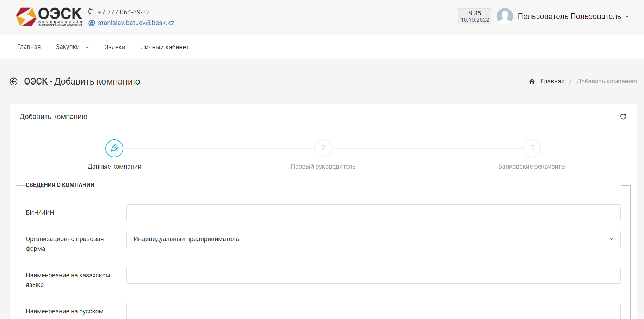
Task: Expand the Пользователь Пользователь account menu
Action: pos(573,17)
